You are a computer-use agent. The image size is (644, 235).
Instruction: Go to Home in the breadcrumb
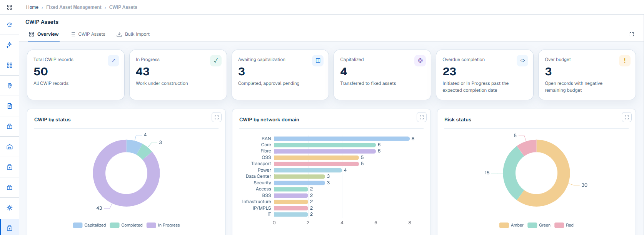32,7
